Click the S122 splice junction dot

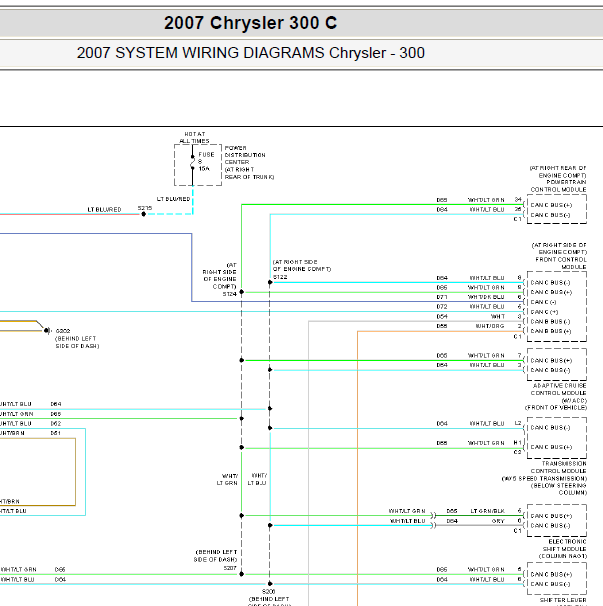click(270, 283)
